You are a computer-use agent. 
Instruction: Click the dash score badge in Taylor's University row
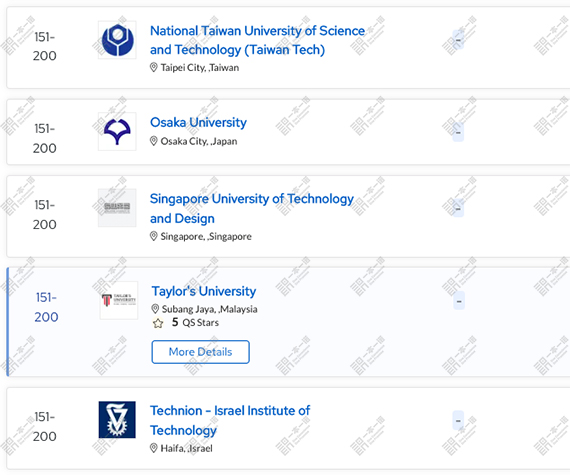pos(459,301)
